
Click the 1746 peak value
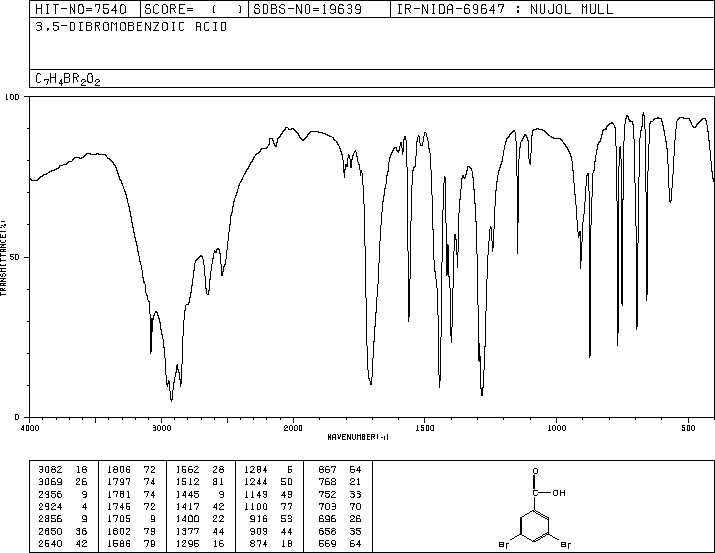(x=119, y=506)
